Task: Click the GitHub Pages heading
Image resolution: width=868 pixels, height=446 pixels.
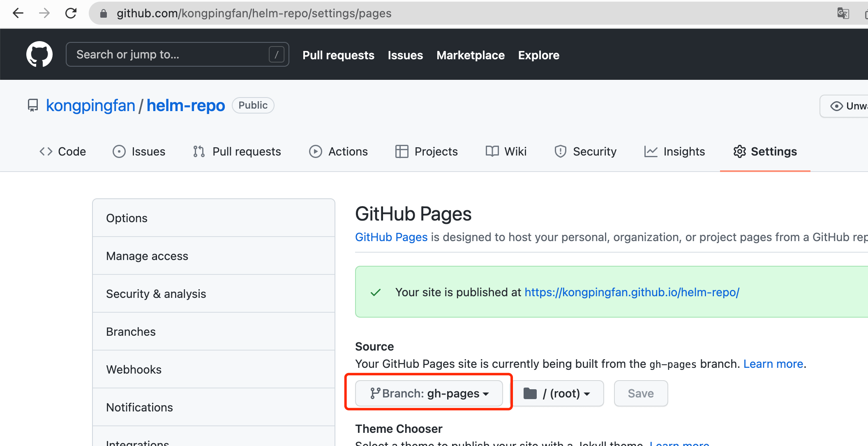Action: [413, 214]
